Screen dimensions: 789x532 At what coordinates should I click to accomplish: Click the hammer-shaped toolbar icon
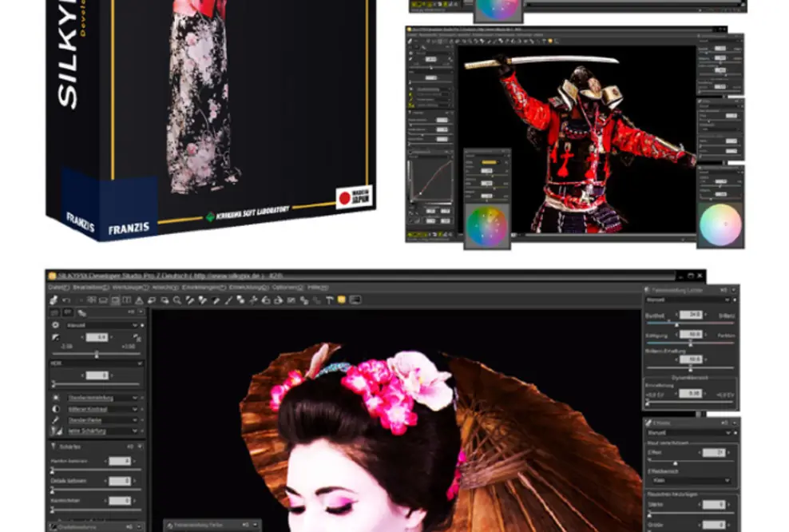point(329,300)
